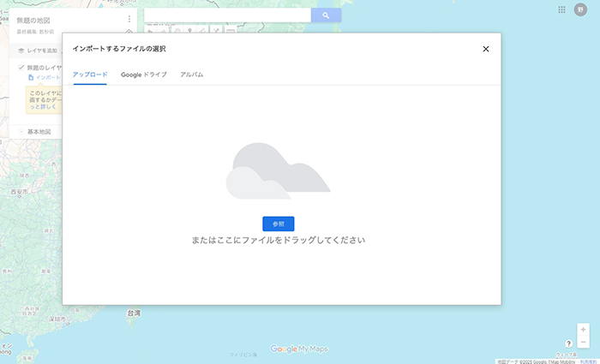Click the 無題の地図 map title
The height and width of the screenshot is (364, 600).
pos(33,21)
